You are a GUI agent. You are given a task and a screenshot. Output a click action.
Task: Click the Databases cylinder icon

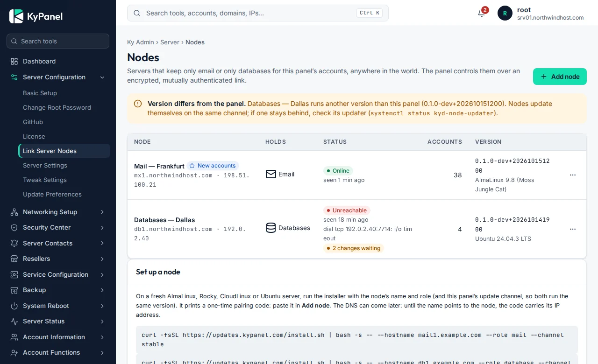pos(271,228)
